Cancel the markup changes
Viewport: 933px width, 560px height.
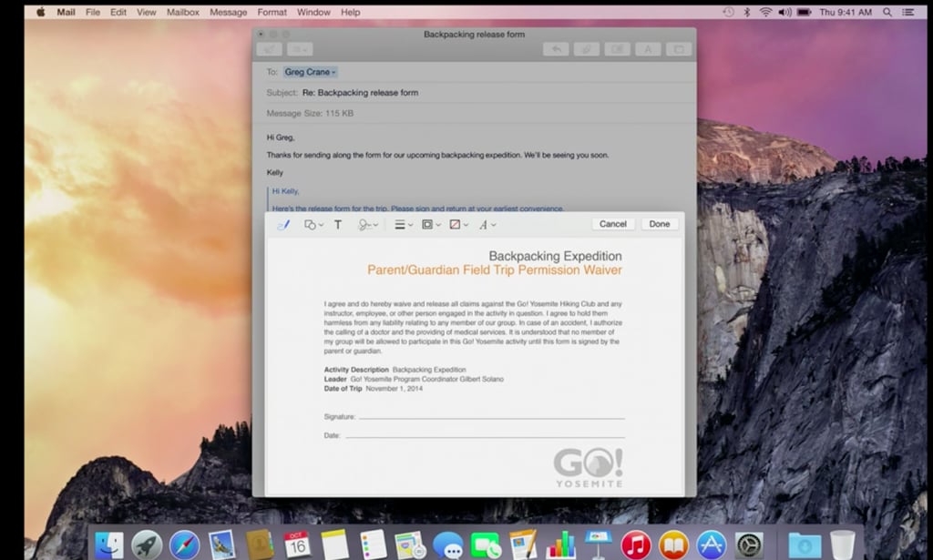613,223
